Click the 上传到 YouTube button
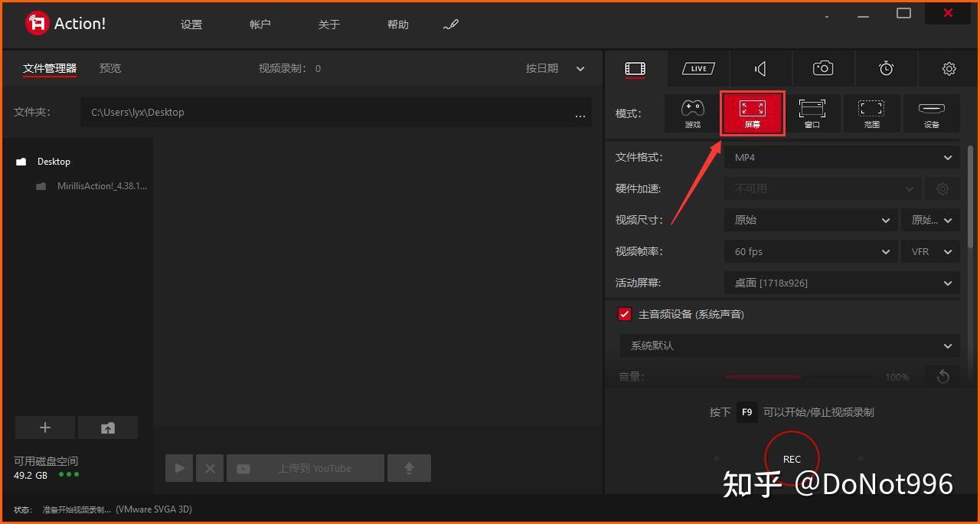This screenshot has width=980, height=524. [x=305, y=467]
